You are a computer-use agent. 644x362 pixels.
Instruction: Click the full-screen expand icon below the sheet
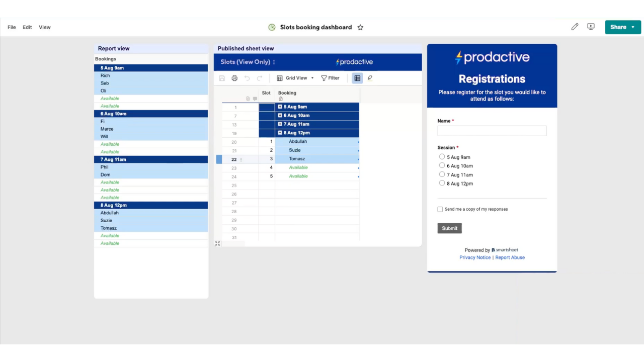(x=217, y=243)
